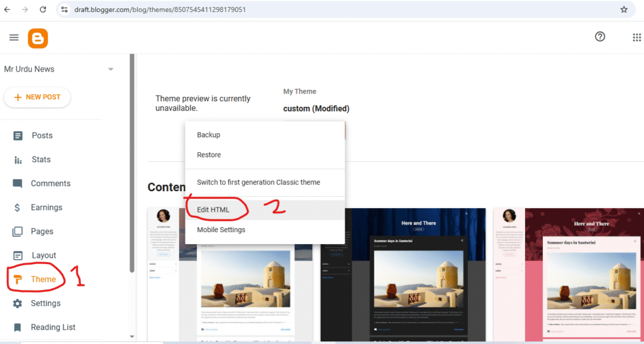The image size is (644, 344).
Task: Click the sidebar vertical scrollbar
Action: 132,164
